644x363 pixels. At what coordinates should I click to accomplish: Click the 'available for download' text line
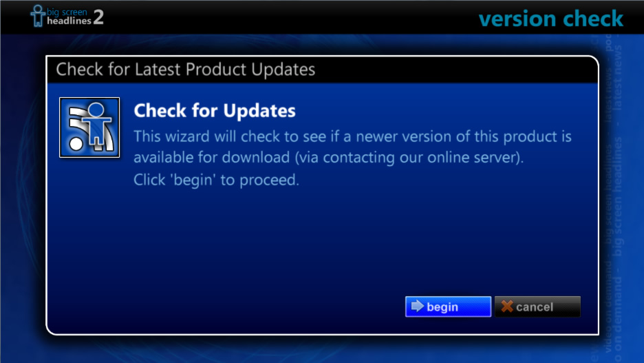(x=329, y=158)
